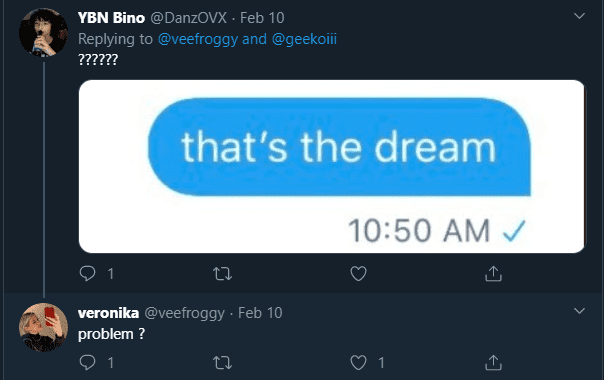604x380 pixels.
Task: Like YBN Bino's tweet
Action: click(358, 274)
